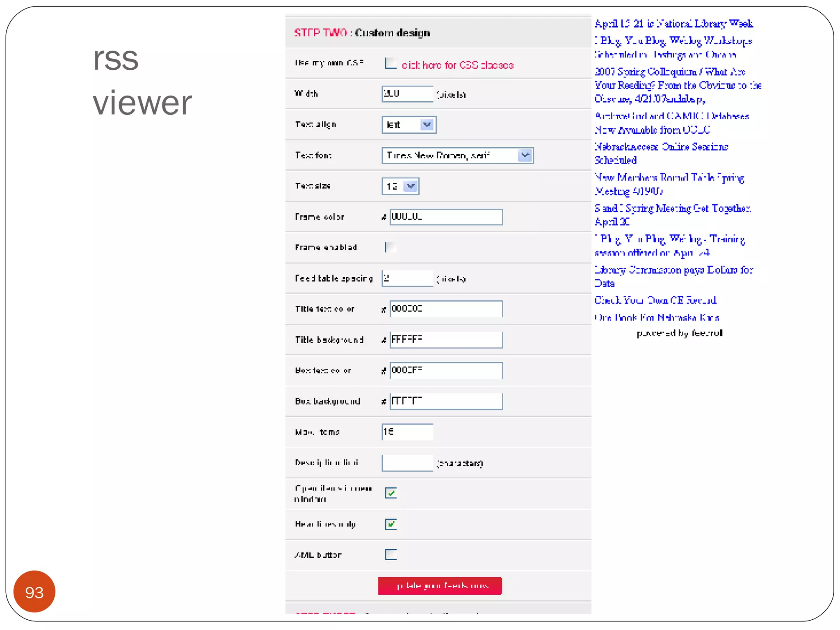840x630 pixels.
Task: Edit the Title text color field
Action: tap(446, 309)
